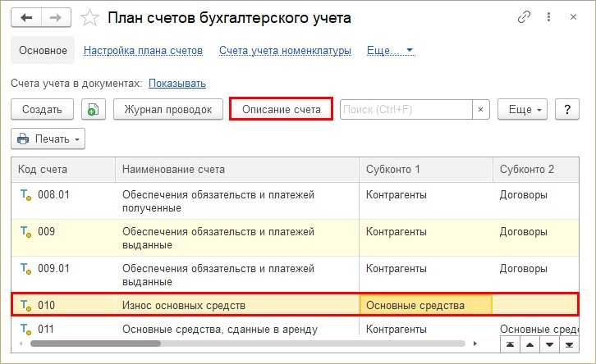Click the name cell of account 009
Screen dimensions: 596x364
coord(237,238)
